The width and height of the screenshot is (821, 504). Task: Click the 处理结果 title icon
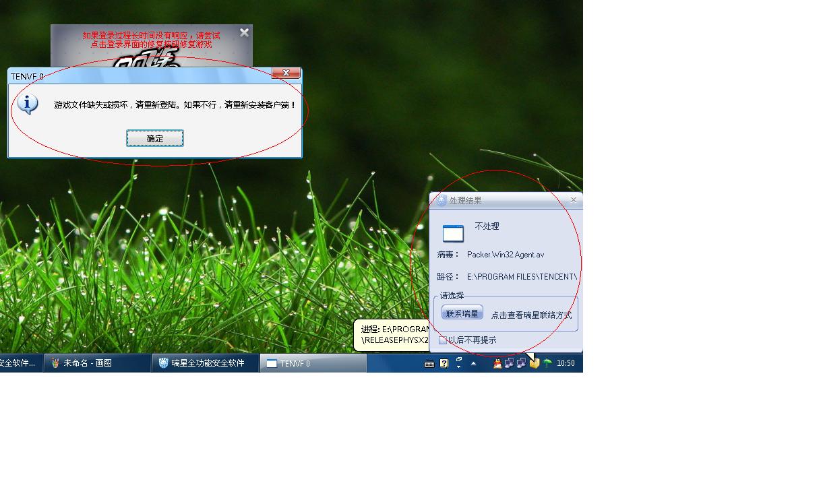(x=442, y=201)
